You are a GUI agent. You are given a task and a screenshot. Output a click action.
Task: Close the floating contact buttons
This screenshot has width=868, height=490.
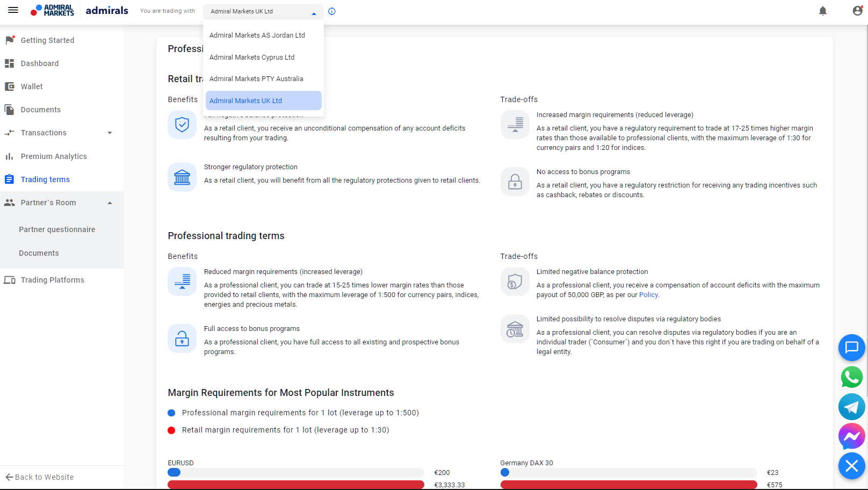point(852,466)
